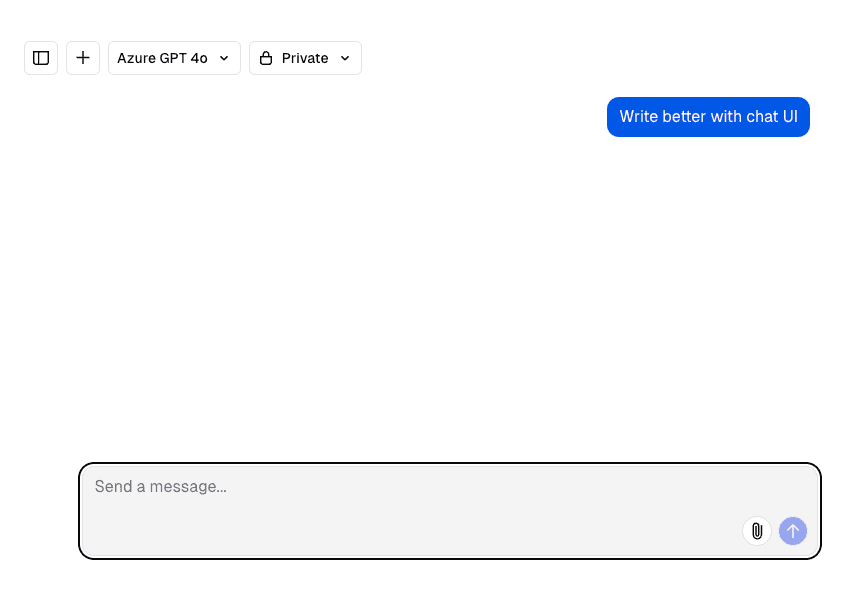Click the lock icon in the Private selector
This screenshot has height=608, width=866.
click(266, 58)
